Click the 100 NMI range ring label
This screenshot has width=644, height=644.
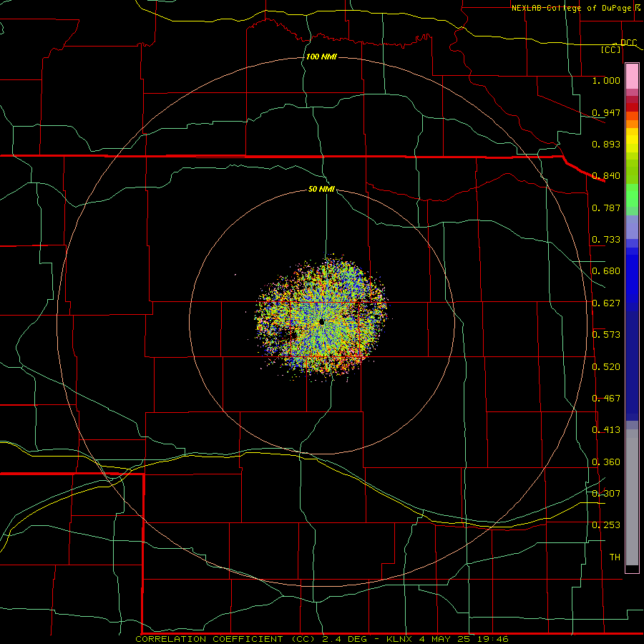tap(321, 57)
